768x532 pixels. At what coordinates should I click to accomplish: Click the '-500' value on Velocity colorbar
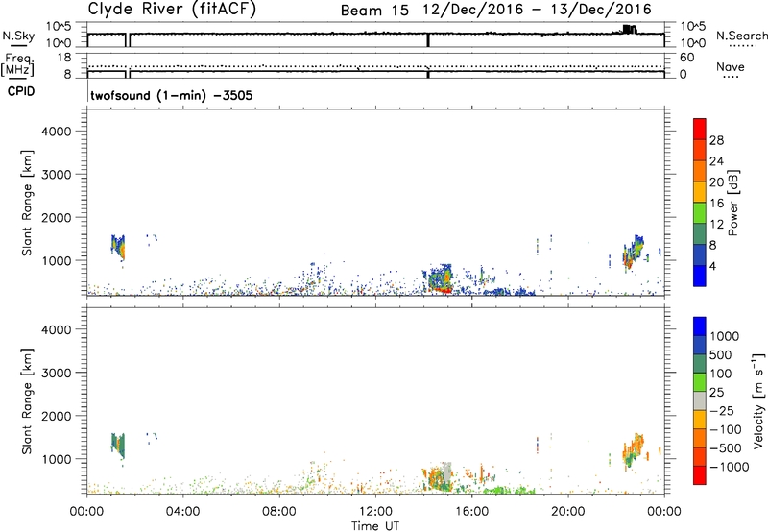coord(726,448)
